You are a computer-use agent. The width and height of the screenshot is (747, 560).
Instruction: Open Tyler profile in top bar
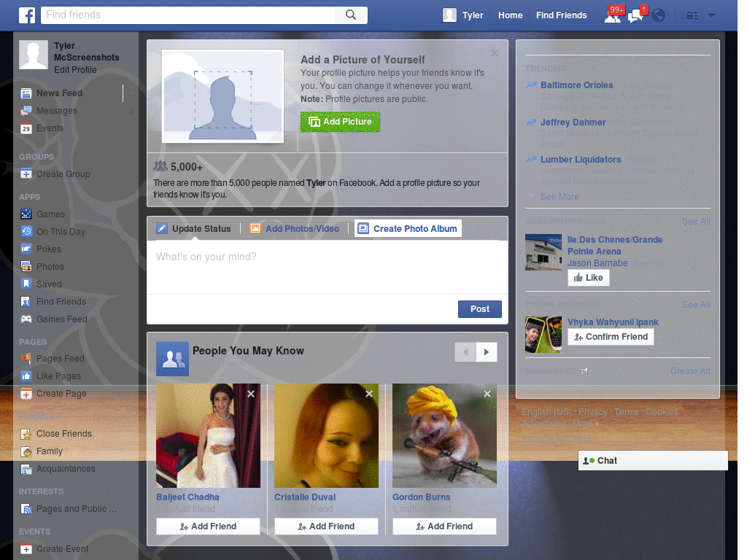pos(463,15)
